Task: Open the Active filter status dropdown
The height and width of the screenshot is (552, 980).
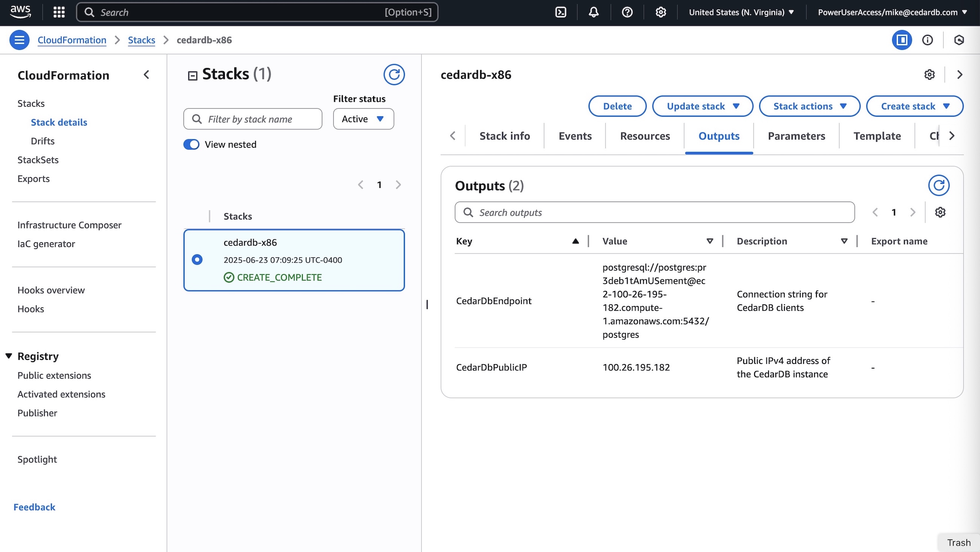Action: coord(363,119)
